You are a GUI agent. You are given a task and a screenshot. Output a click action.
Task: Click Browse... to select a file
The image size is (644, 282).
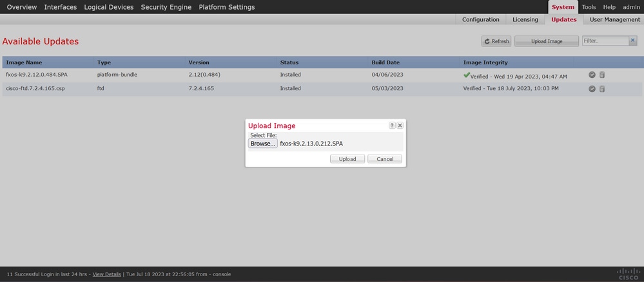coord(263,144)
